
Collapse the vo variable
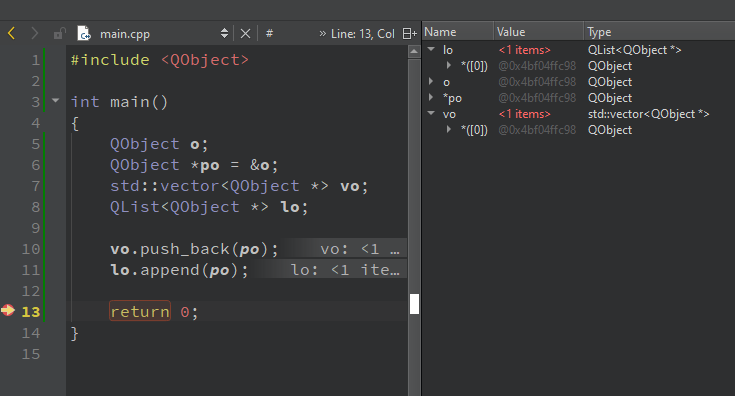tap(431, 113)
